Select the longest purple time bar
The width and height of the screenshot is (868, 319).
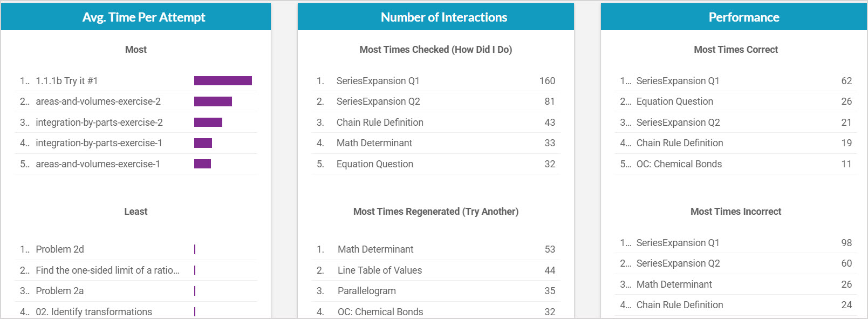pyautogui.click(x=223, y=81)
